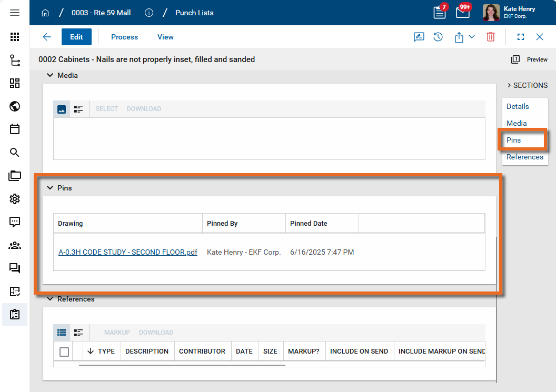Open the Process menu
This screenshot has width=556, height=392.
pos(124,37)
